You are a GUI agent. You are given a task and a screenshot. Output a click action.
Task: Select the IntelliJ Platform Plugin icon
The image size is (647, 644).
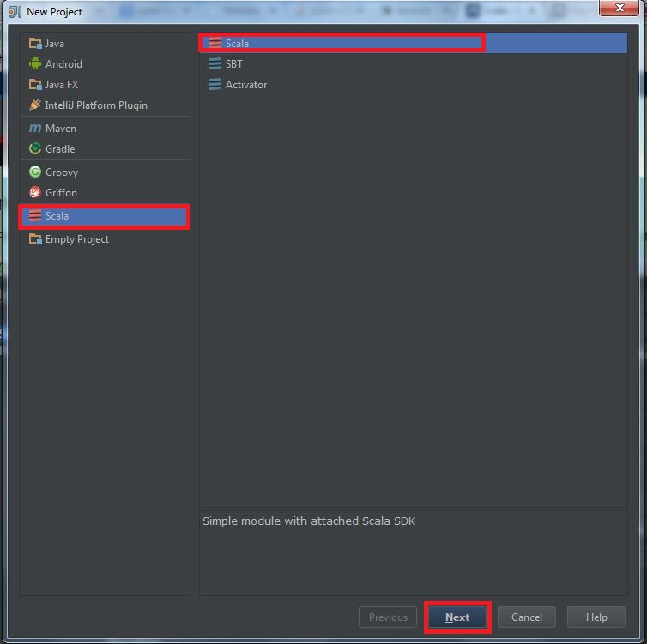point(35,105)
